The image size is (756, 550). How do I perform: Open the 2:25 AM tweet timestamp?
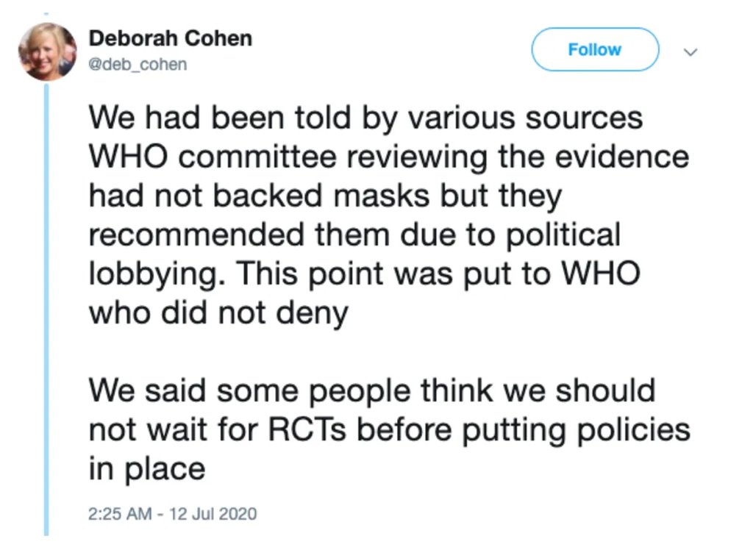pyautogui.click(x=119, y=513)
